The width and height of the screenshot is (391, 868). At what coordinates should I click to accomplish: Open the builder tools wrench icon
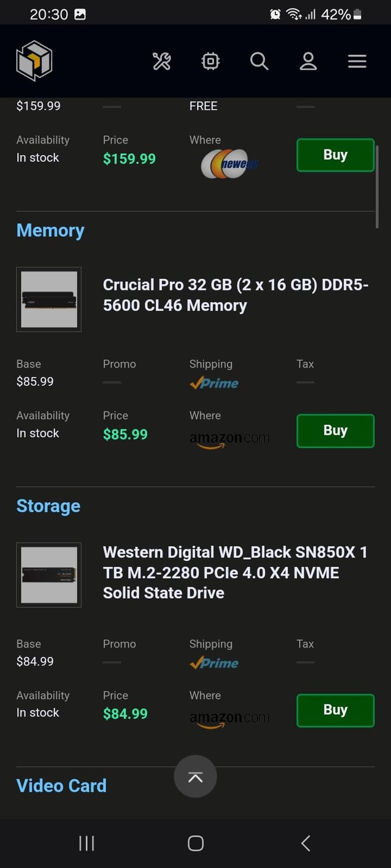point(162,61)
